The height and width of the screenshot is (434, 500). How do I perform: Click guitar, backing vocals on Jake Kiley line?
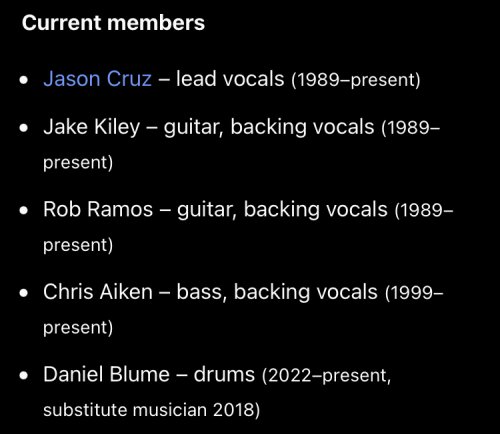click(269, 128)
